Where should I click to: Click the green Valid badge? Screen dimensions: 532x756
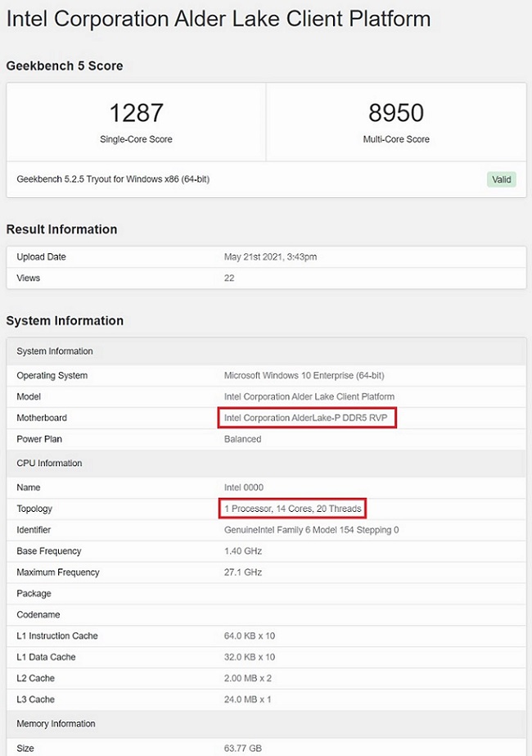501,179
